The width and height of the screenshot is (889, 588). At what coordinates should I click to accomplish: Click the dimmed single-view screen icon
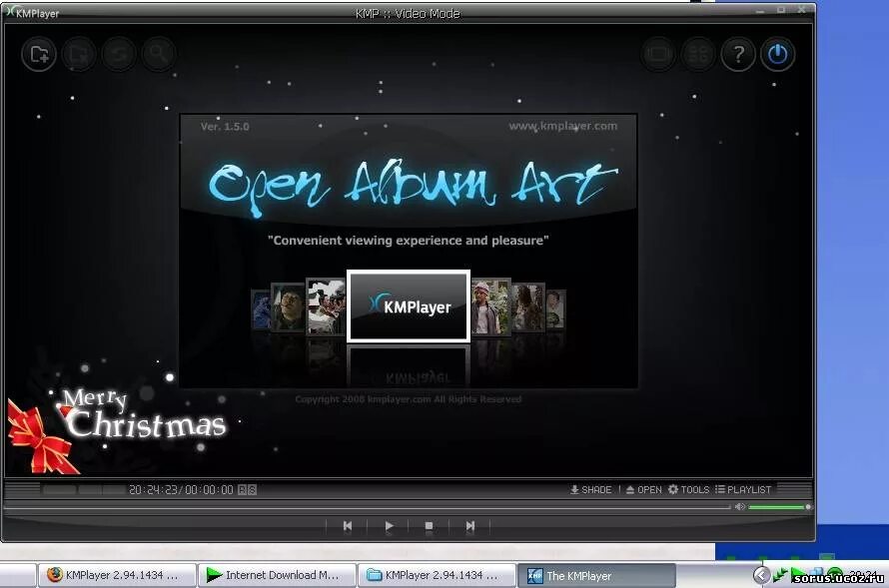(x=658, y=54)
